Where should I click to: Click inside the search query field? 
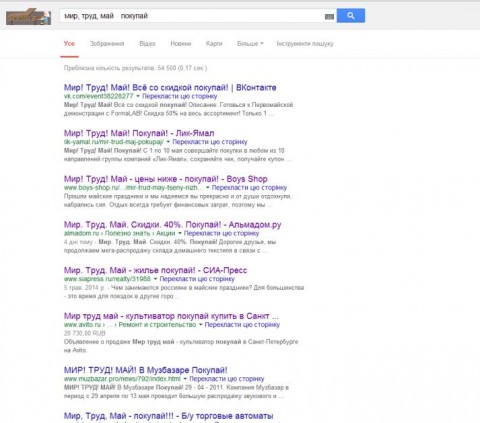coord(192,16)
